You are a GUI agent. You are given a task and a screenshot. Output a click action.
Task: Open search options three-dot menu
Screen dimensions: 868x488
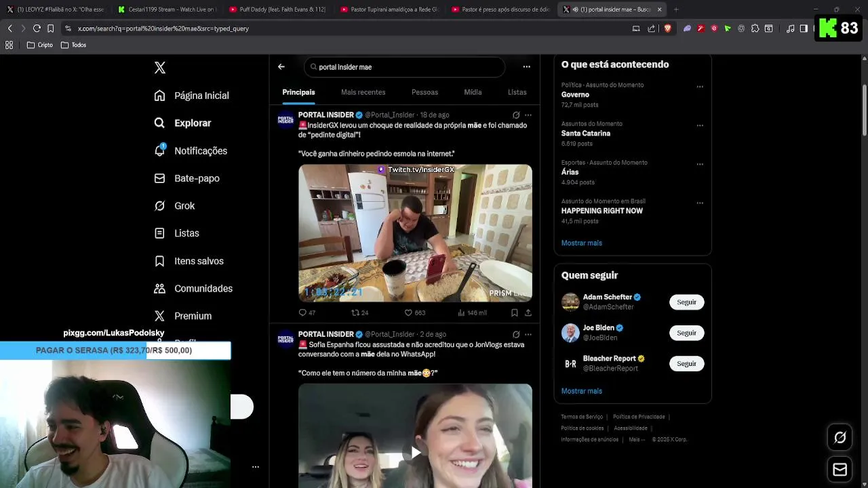coord(526,66)
